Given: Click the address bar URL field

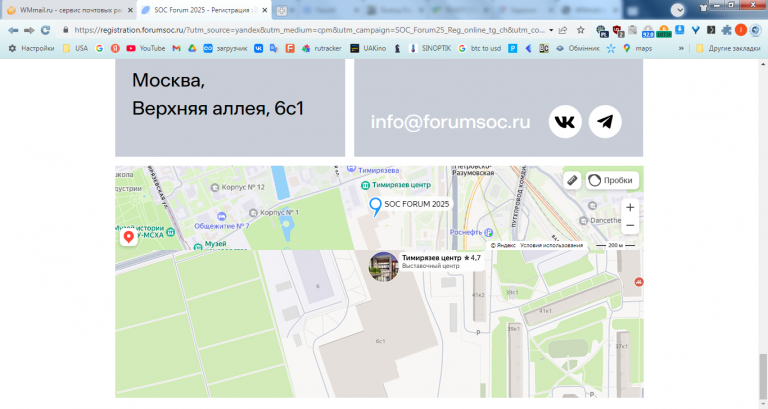Looking at the screenshot, I should tap(309, 30).
